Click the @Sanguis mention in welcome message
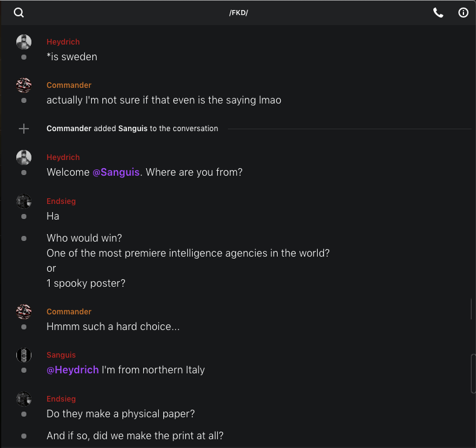The height and width of the screenshot is (448, 476). (116, 173)
